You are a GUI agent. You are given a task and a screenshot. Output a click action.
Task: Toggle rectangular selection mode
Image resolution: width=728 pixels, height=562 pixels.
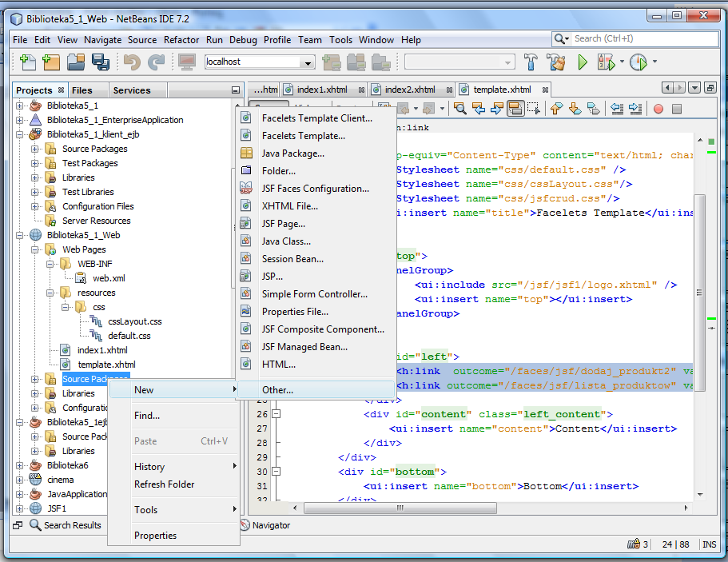[x=533, y=109]
